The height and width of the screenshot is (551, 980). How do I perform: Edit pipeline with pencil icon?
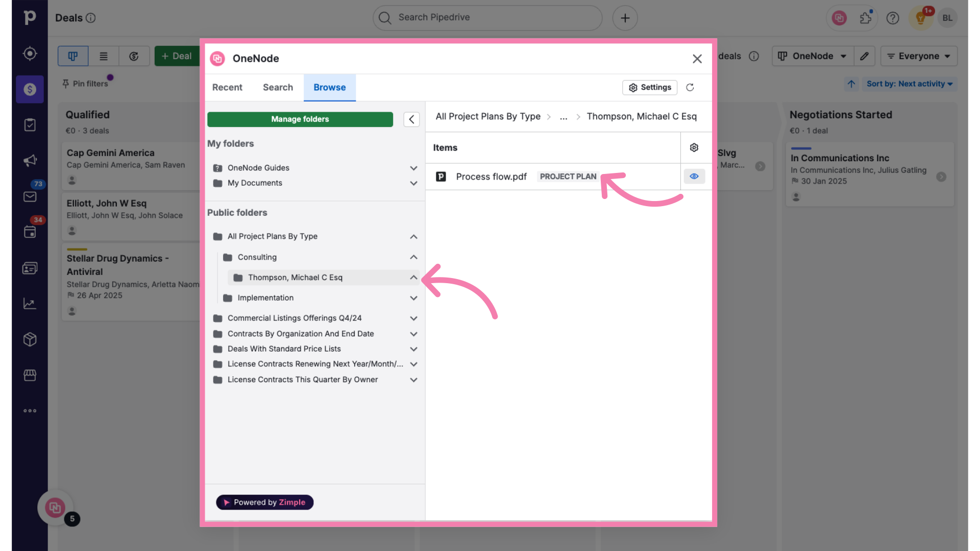864,56
